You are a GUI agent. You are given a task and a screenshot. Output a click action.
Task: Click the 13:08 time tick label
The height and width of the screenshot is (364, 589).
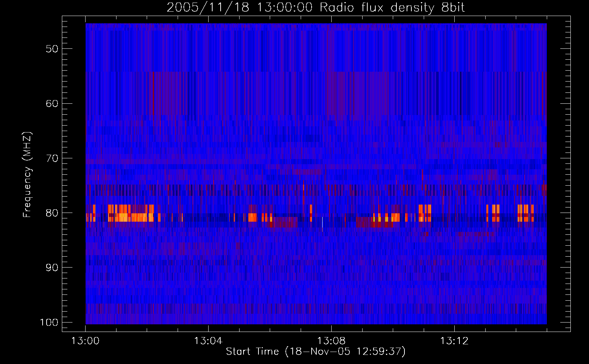331,341
